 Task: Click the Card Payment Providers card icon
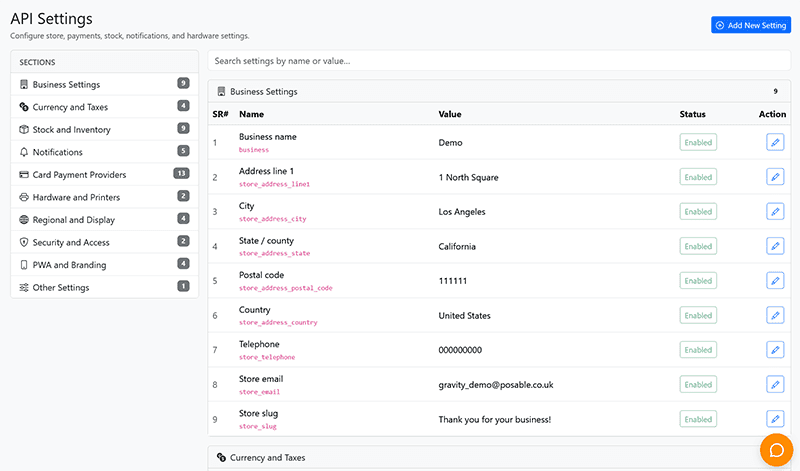24,175
